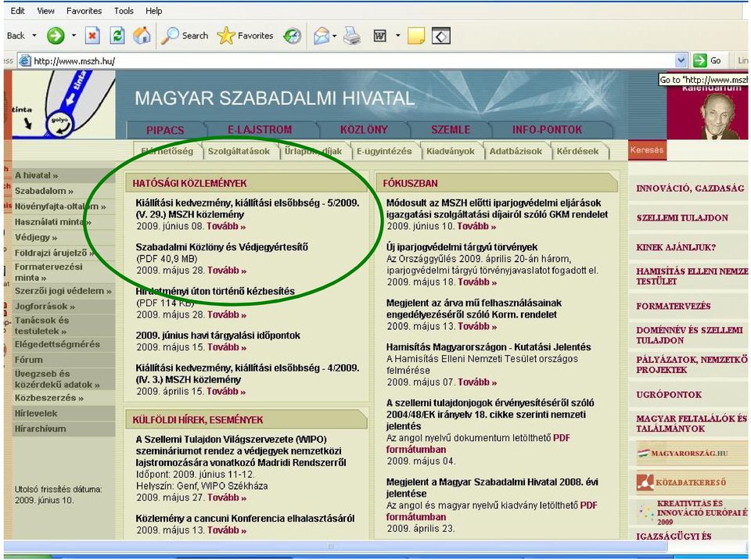This screenshot has width=751, height=560.
Task: Open the E-ügyintézés tab
Action: pyautogui.click(x=384, y=151)
